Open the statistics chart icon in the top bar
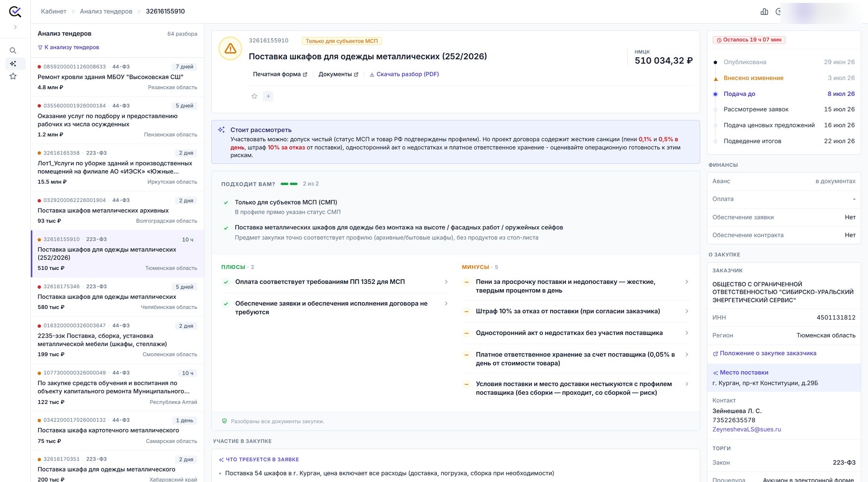This screenshot has height=482, width=868. pos(764,12)
